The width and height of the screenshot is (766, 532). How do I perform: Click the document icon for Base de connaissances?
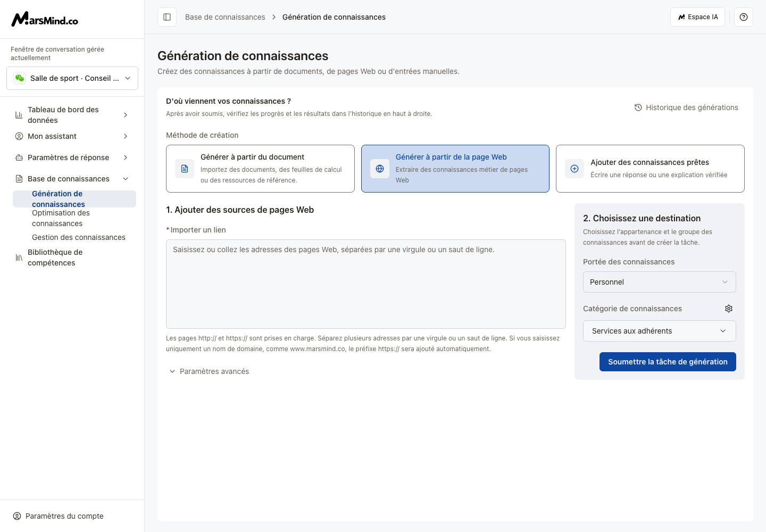point(19,179)
